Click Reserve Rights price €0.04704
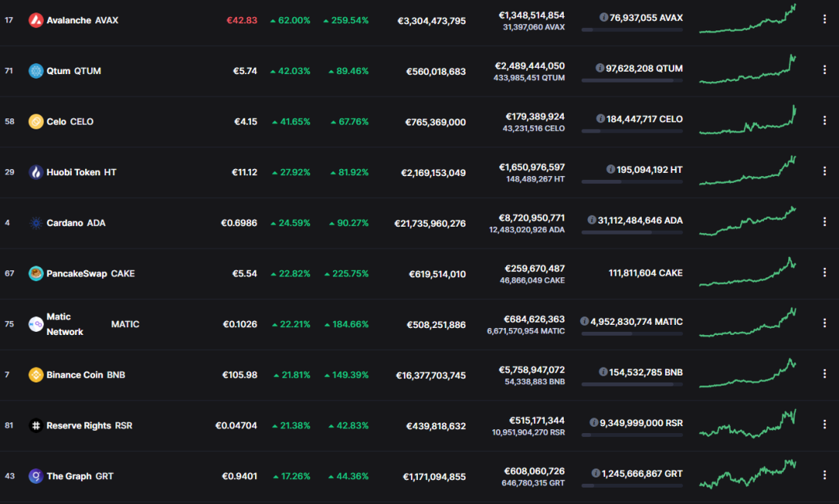This screenshot has width=839, height=504. coord(236,425)
